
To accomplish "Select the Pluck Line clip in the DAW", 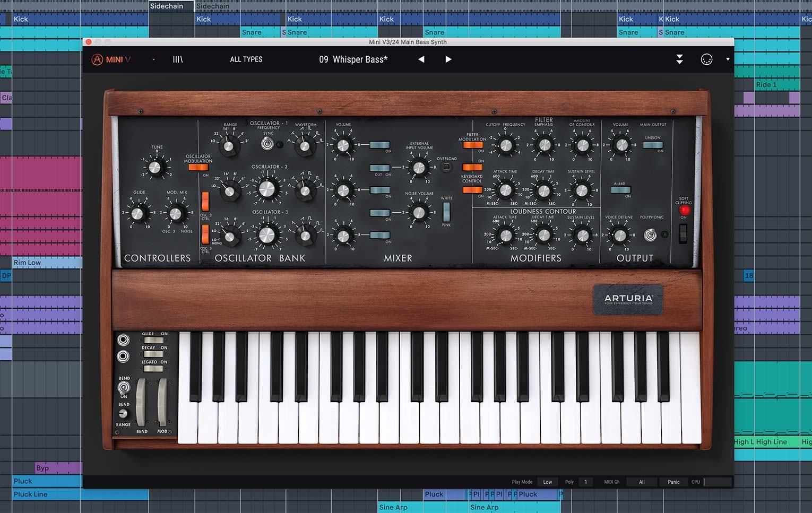I will tap(80, 494).
